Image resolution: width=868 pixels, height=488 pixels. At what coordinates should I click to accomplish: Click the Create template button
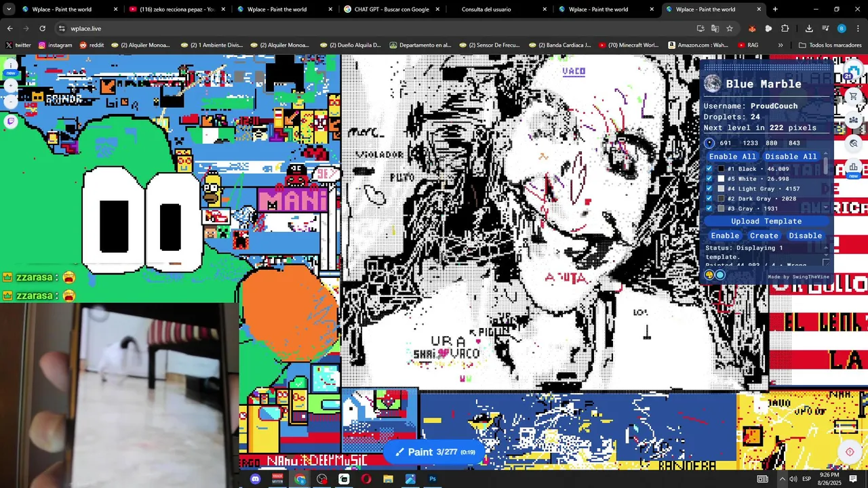[x=764, y=236]
